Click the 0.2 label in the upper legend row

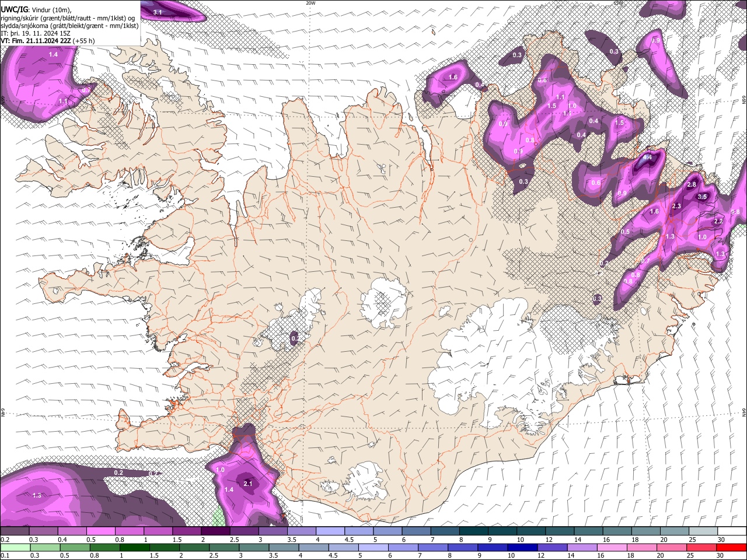(5, 540)
